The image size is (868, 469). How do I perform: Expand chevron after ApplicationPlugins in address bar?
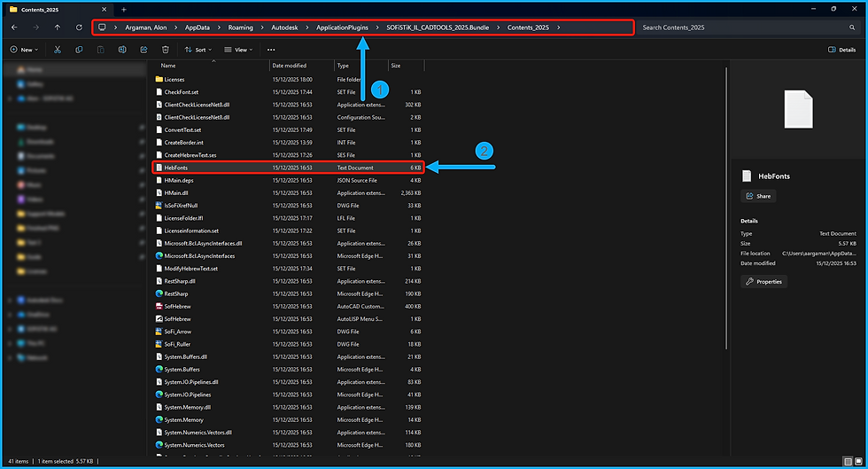pyautogui.click(x=377, y=27)
